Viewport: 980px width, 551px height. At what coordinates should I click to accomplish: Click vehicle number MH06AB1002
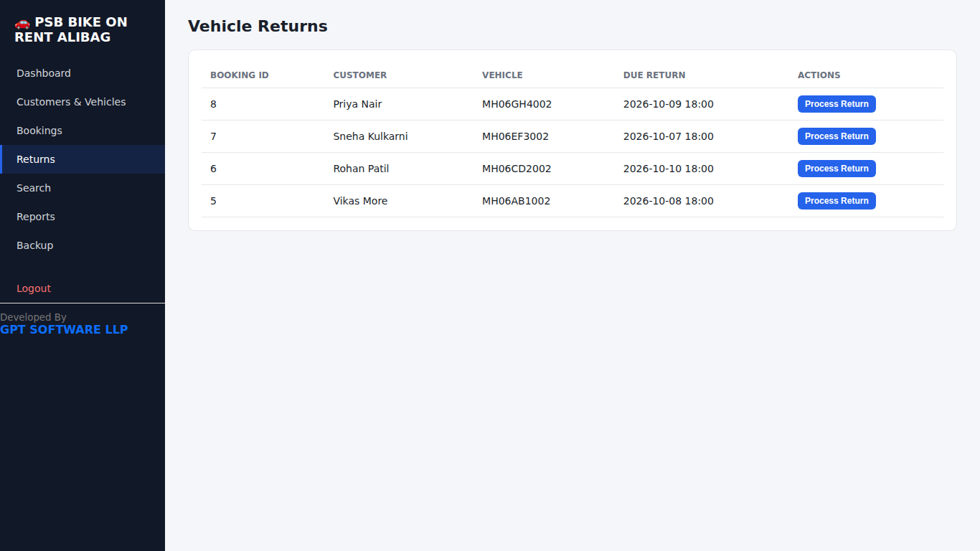click(x=516, y=201)
